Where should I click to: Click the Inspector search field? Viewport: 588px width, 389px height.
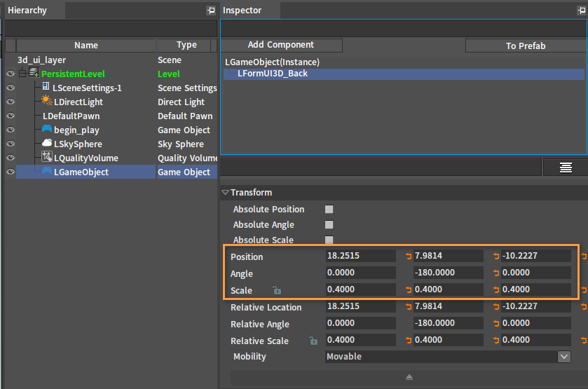coord(404,29)
